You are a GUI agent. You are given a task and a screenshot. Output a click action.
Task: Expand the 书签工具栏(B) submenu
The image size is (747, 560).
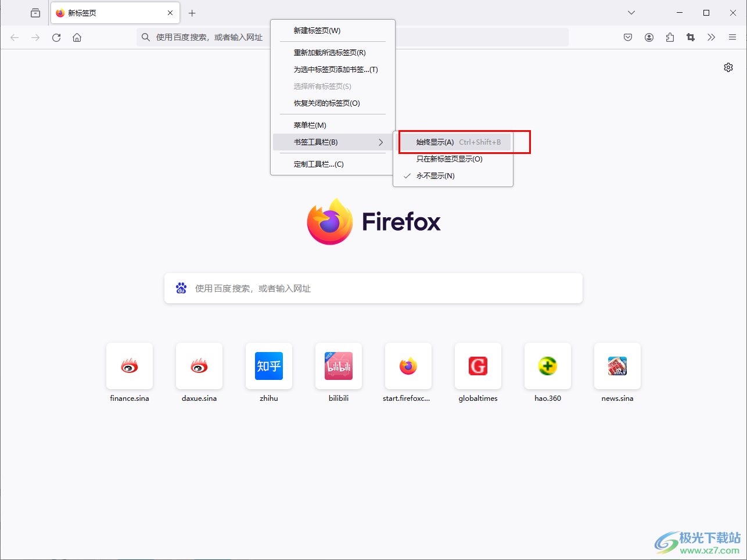(x=333, y=142)
